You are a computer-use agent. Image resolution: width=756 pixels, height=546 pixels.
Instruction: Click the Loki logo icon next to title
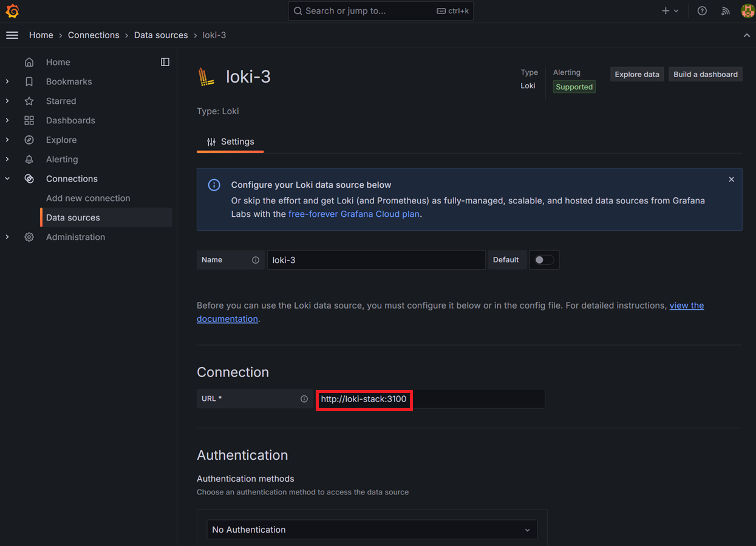click(206, 77)
